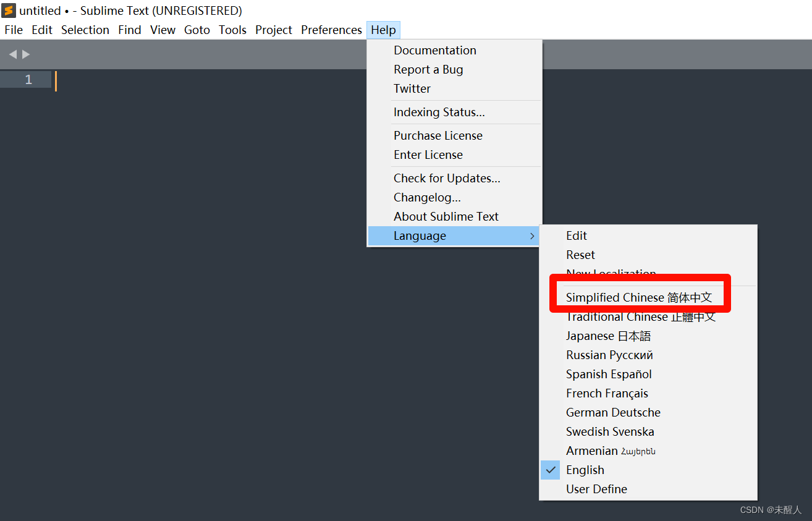The width and height of the screenshot is (812, 521).
Task: Choose Reset in Language submenu
Action: coord(648,255)
